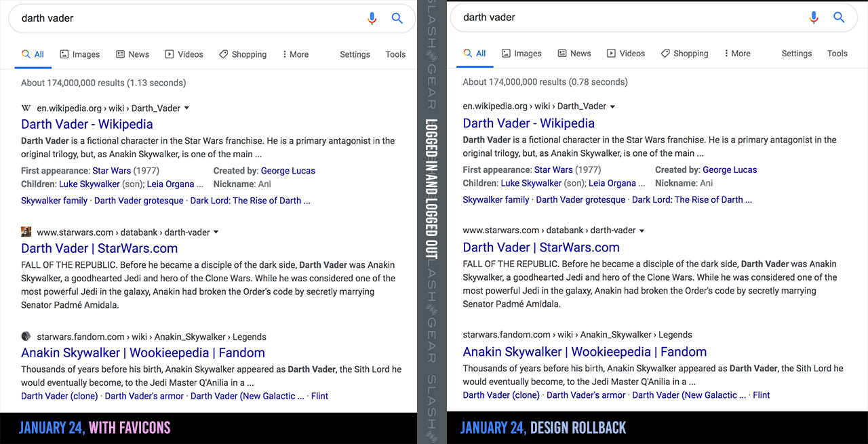Open Darth Vader (clone) sitelink in favicons screenshot
The width and height of the screenshot is (868, 444).
60,396
